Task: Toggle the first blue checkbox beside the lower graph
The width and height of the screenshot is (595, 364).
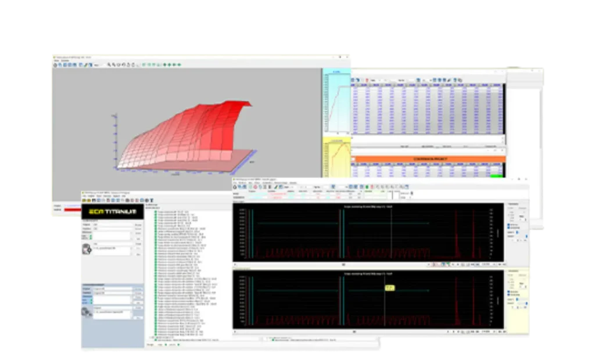Action: click(x=509, y=291)
